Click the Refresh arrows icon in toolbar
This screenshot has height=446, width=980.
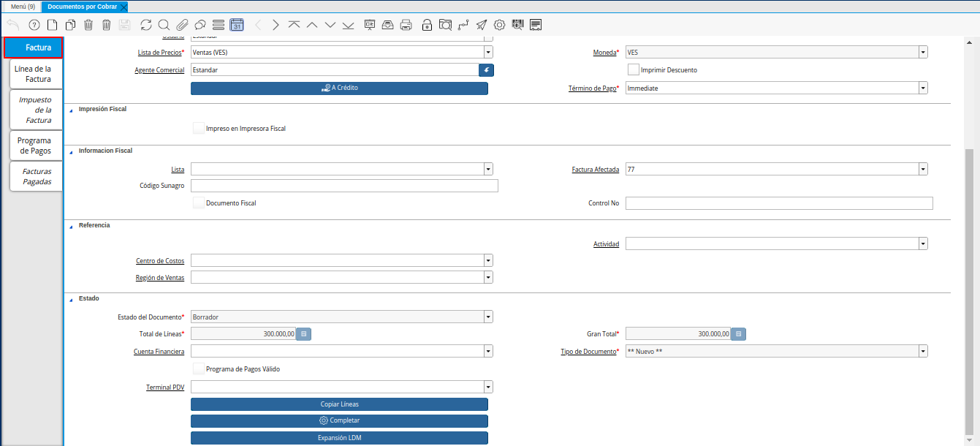point(146,25)
